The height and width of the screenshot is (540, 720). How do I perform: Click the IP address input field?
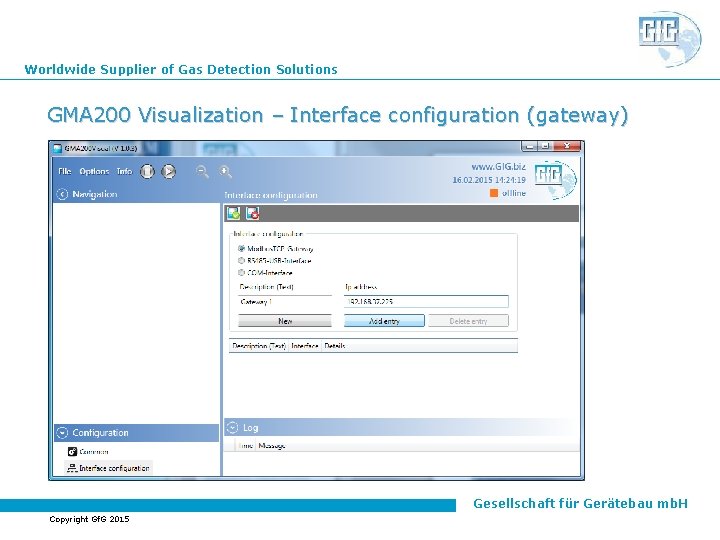point(426,302)
